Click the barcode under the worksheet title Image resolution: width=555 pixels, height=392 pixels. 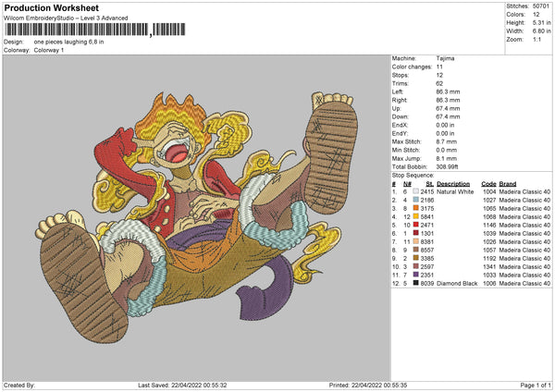coord(95,30)
